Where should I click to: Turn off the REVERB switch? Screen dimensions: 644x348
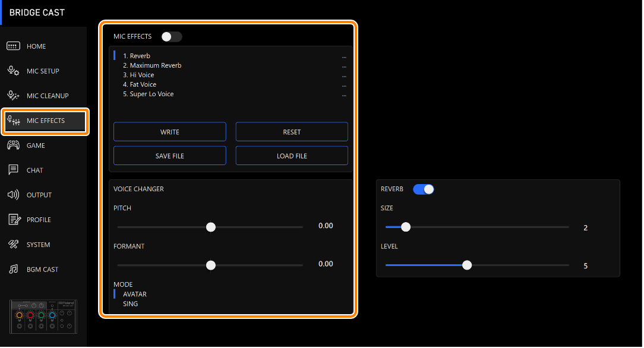pyautogui.click(x=424, y=189)
